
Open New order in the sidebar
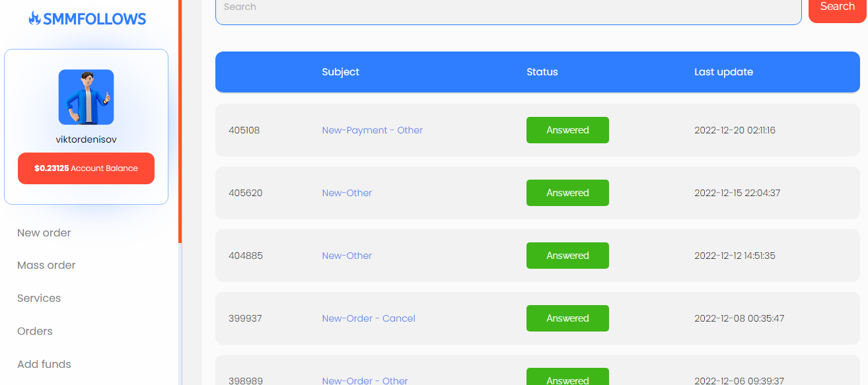(x=44, y=232)
